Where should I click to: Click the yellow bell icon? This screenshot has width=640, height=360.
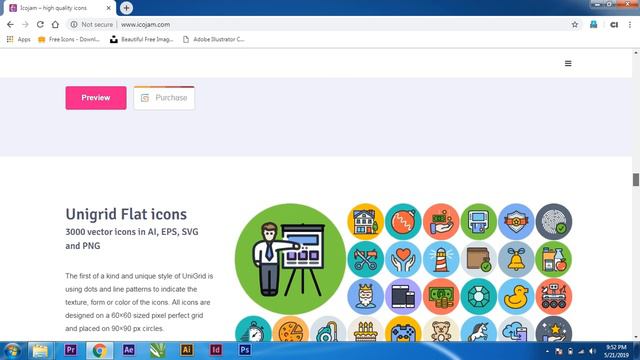tap(516, 259)
